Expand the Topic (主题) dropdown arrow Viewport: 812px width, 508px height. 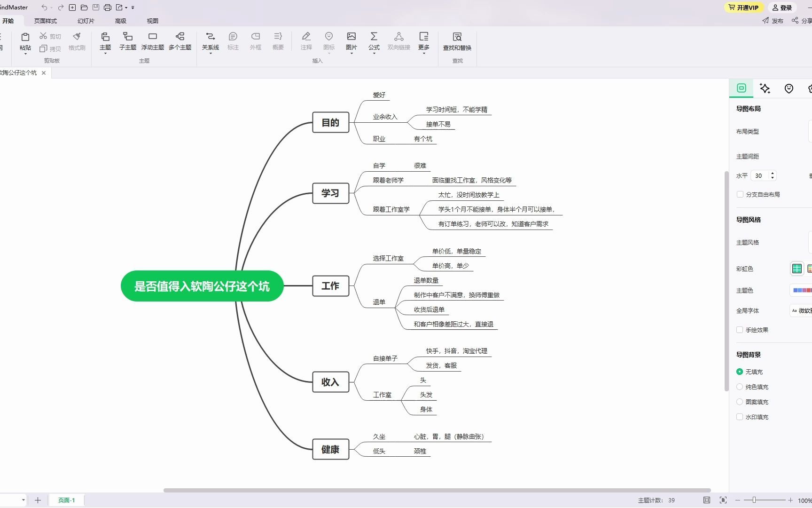point(105,54)
